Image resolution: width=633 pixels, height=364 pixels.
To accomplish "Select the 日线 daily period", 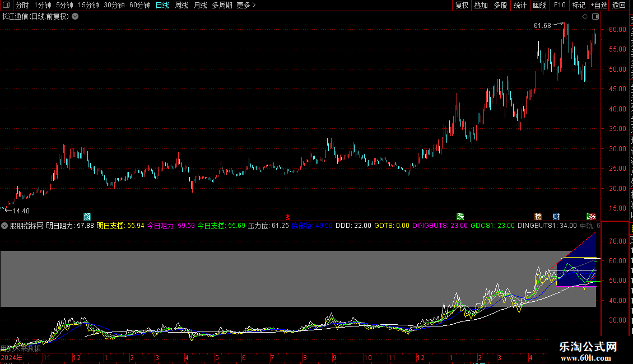I will [x=162, y=5].
